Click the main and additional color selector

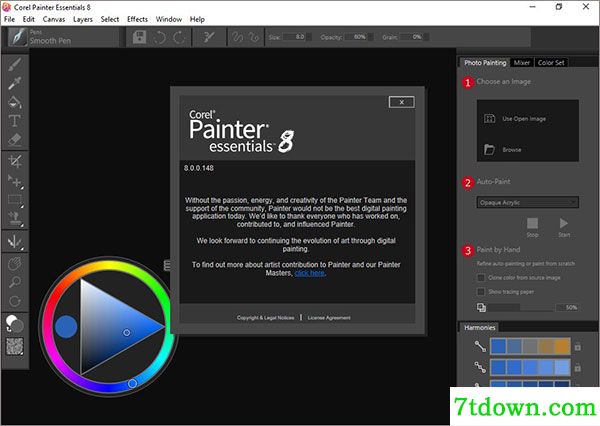point(15,324)
